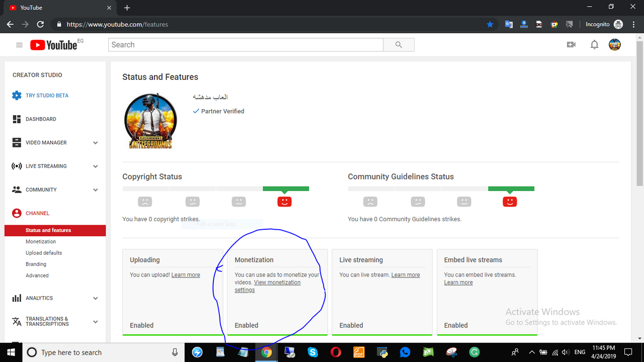The height and width of the screenshot is (362, 644).
Task: Click the YouTube search input field
Action: (x=246, y=45)
